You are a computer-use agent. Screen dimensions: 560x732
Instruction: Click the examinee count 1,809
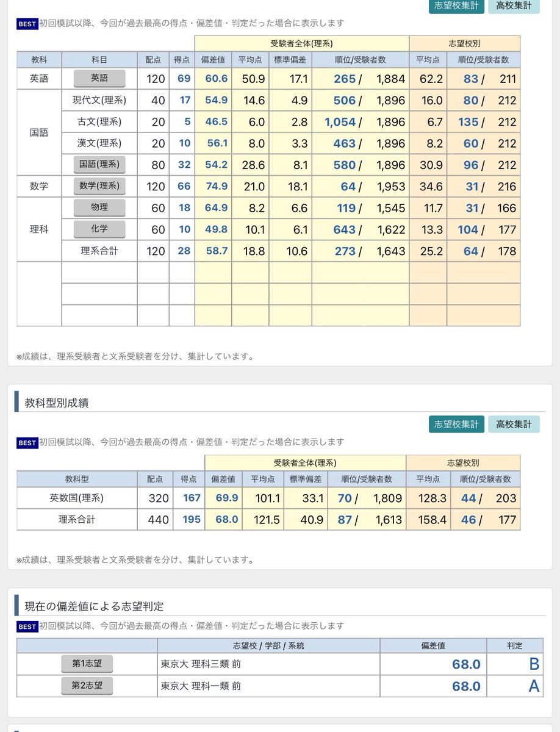[387, 498]
